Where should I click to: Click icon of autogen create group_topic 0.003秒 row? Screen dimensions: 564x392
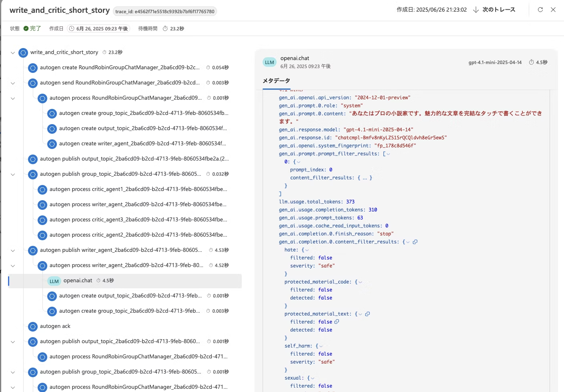(x=52, y=311)
